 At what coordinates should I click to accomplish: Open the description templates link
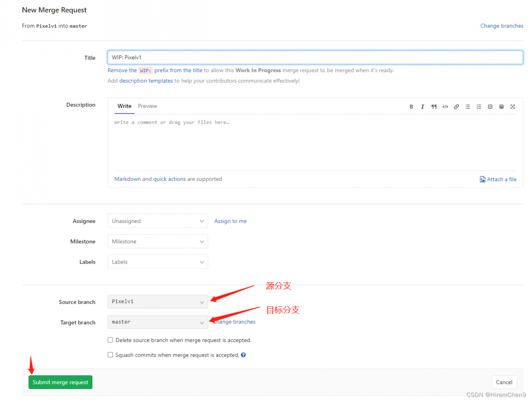[146, 81]
